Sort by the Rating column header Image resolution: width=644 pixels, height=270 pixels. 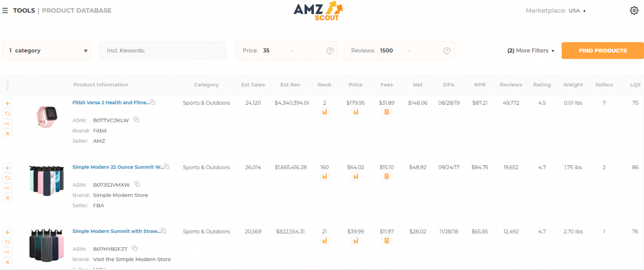click(x=542, y=85)
